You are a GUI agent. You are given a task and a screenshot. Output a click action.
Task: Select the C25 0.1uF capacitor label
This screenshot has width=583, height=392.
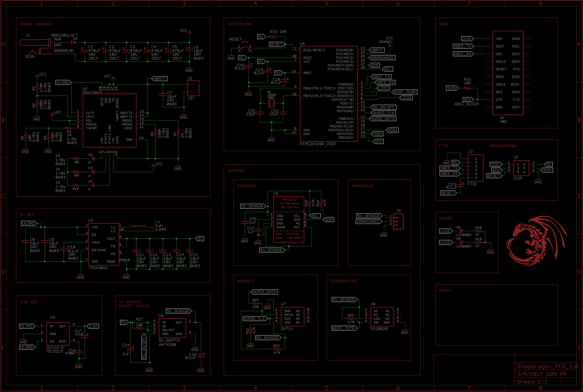point(190,356)
